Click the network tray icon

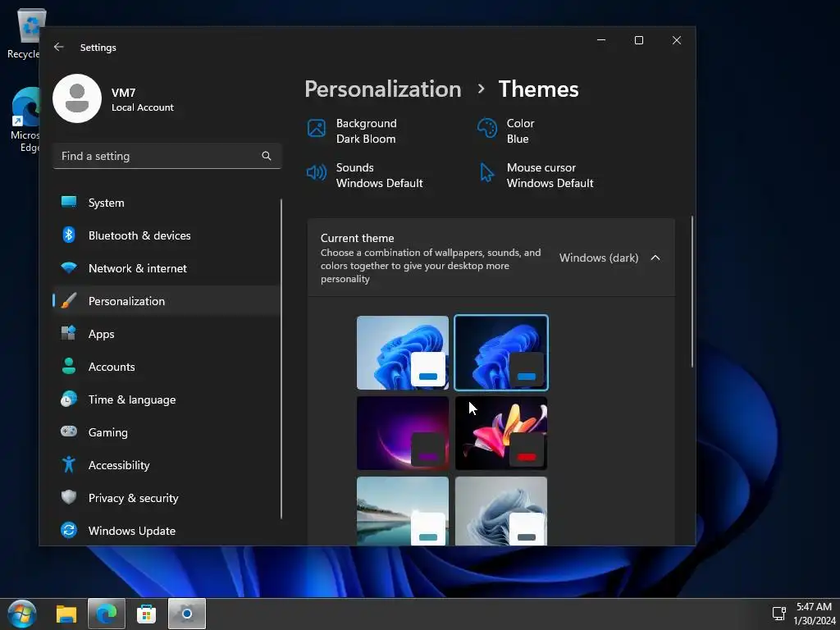point(778,614)
